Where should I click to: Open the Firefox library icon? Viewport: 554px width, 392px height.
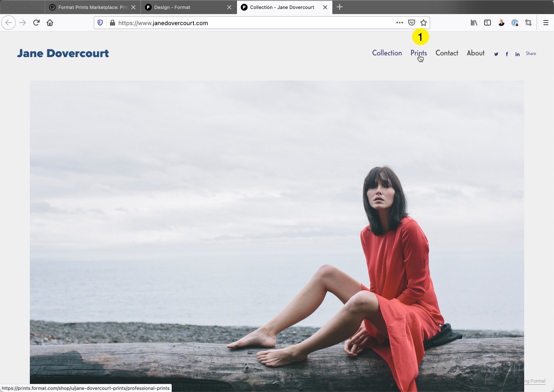(x=474, y=23)
